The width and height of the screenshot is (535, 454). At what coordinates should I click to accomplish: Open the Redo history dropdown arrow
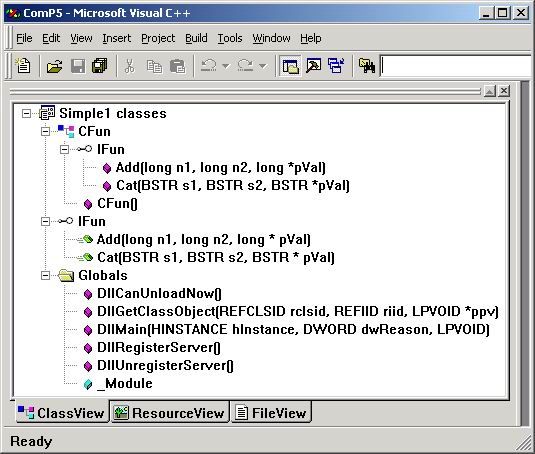click(x=263, y=65)
